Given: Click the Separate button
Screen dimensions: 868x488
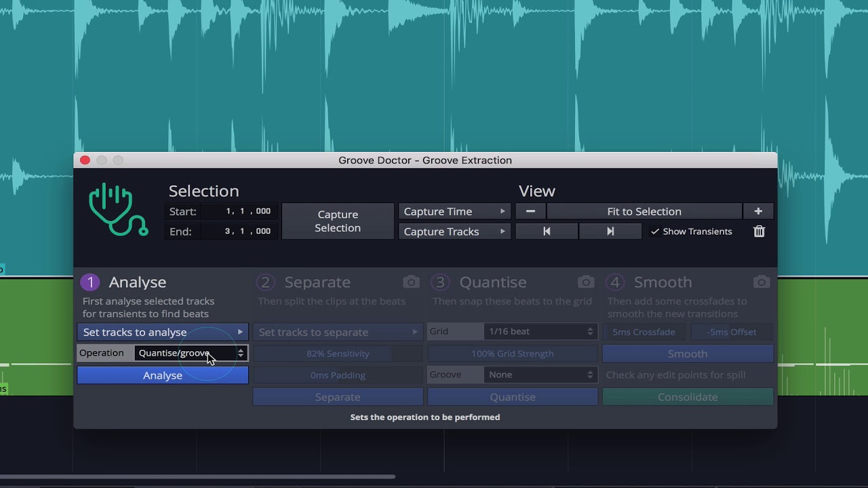Looking at the screenshot, I should 338,397.
